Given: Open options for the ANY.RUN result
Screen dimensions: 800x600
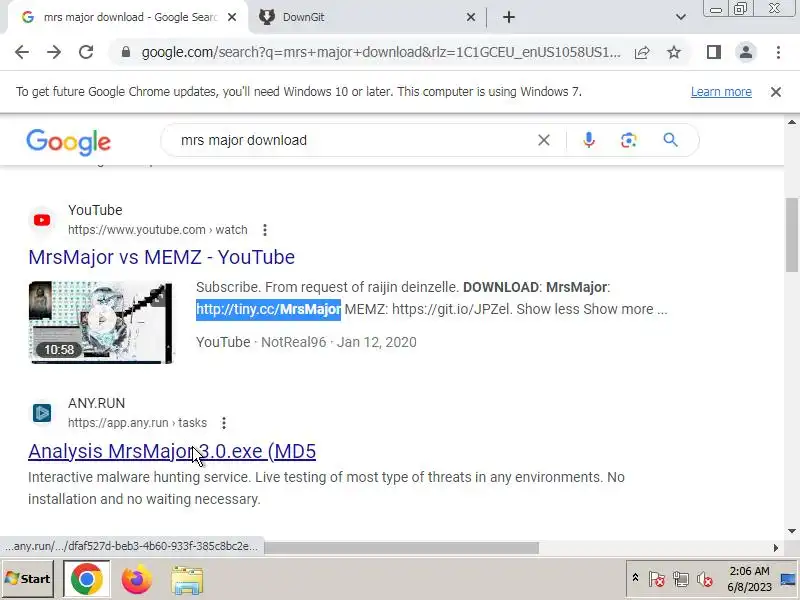Looking at the screenshot, I should pos(224,423).
